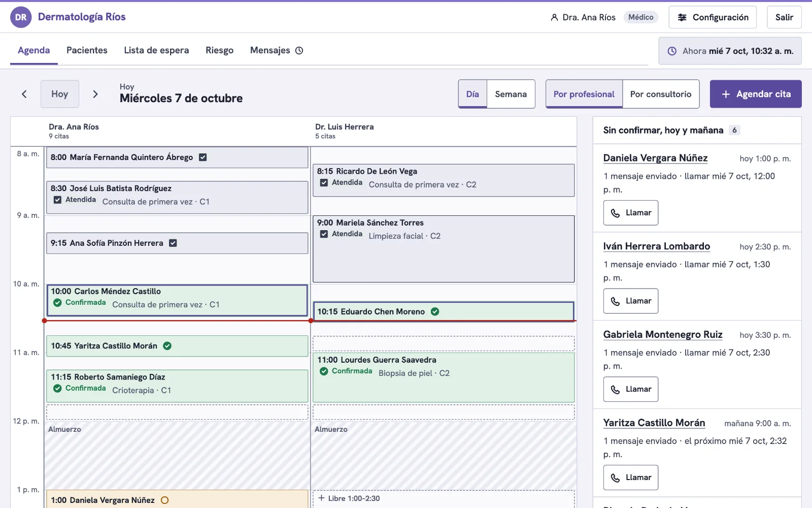Click Confirmada icon for Roberto Samaniego Díaz

(x=57, y=389)
